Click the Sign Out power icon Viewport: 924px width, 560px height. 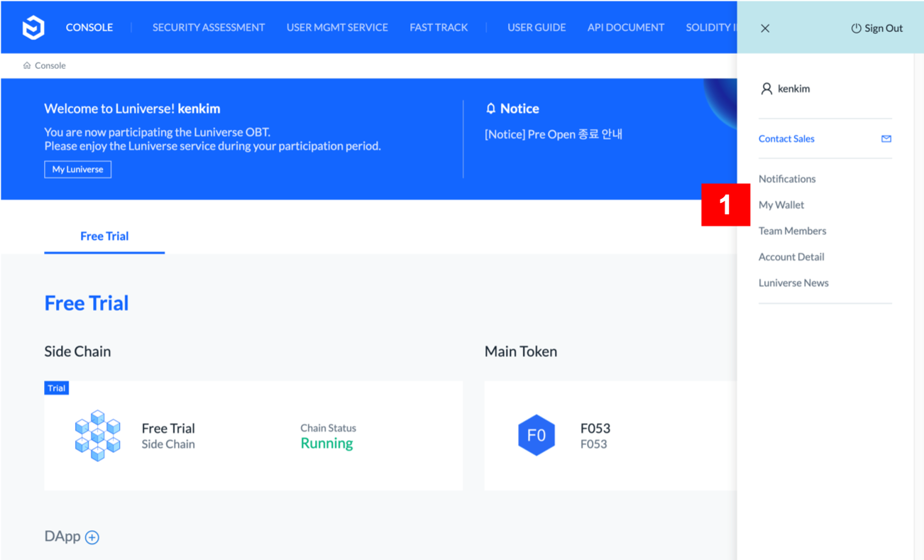856,28
